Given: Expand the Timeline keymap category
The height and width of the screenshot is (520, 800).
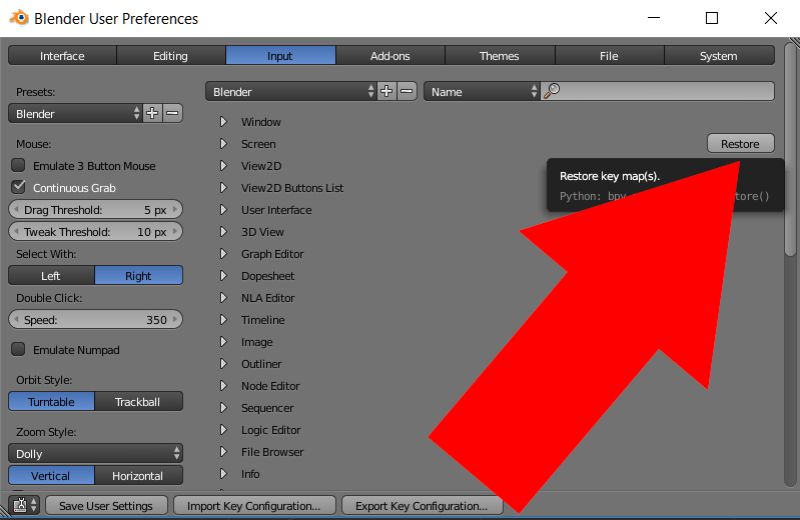Looking at the screenshot, I should (223, 319).
